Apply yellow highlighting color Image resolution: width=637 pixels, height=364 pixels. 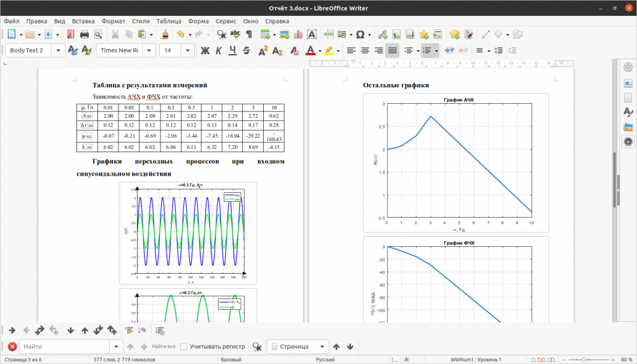(329, 50)
